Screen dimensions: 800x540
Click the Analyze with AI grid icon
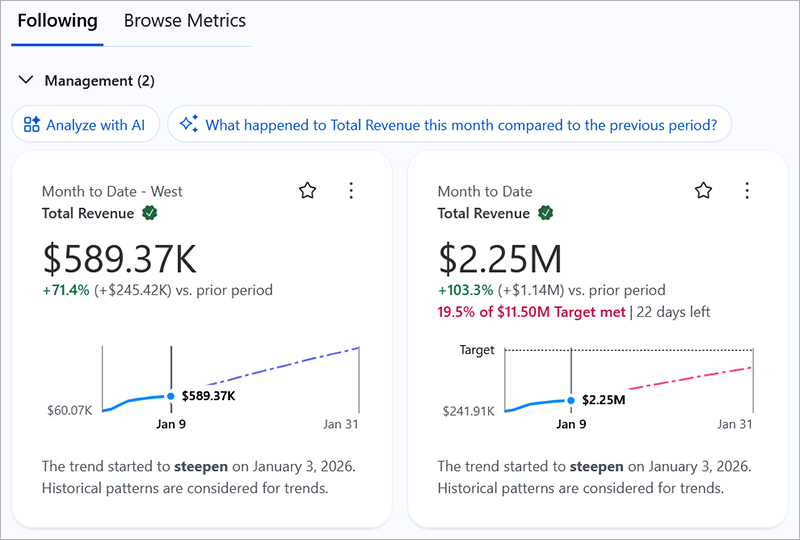click(x=32, y=125)
